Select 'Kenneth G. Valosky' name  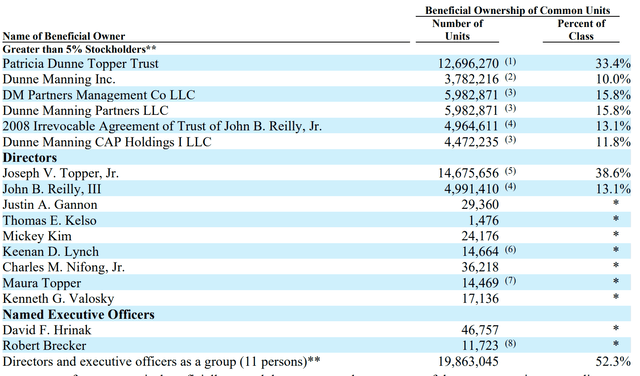point(58,298)
